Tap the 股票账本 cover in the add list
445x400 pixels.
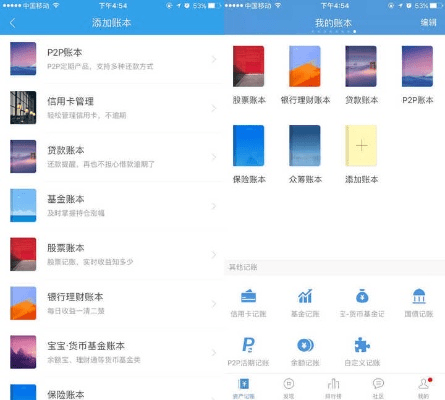coord(23,254)
